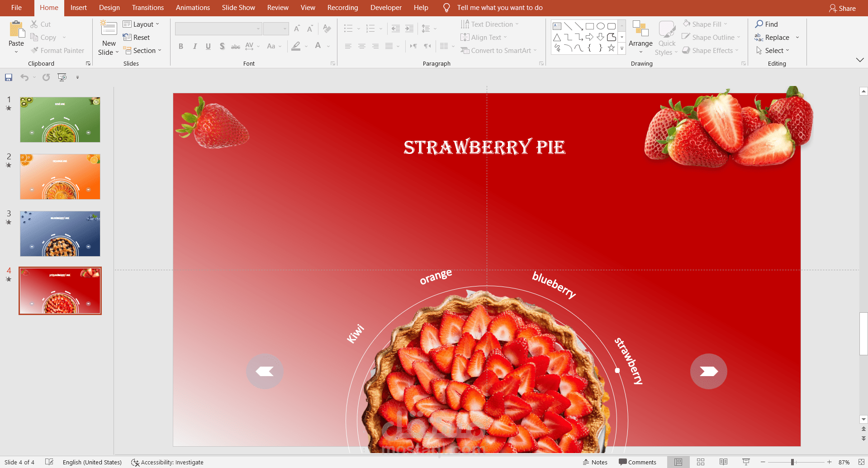Open the font name combo box
Viewport: 868px width, 468px height.
[x=218, y=29]
